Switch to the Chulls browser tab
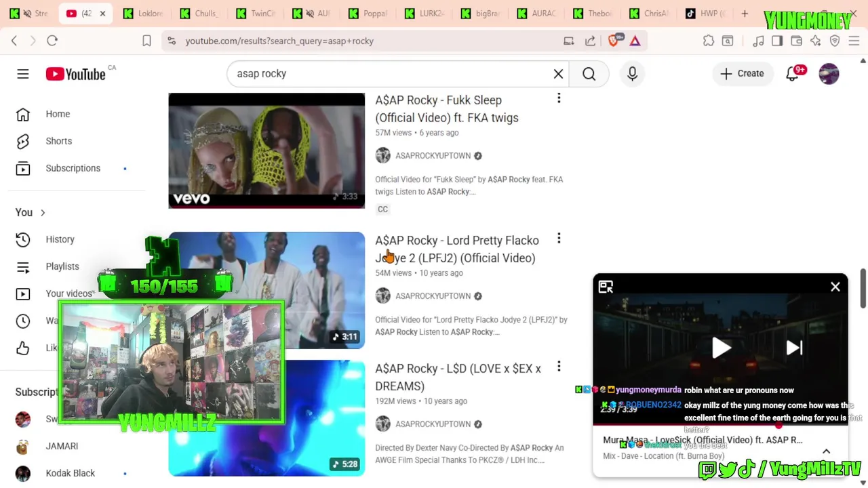Image resolution: width=868 pixels, height=488 pixels. click(200, 14)
